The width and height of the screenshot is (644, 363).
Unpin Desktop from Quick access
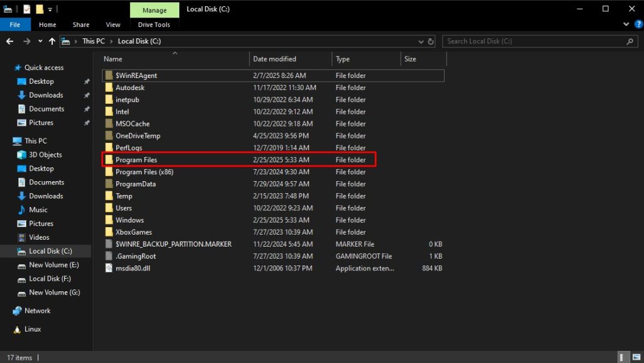click(87, 81)
